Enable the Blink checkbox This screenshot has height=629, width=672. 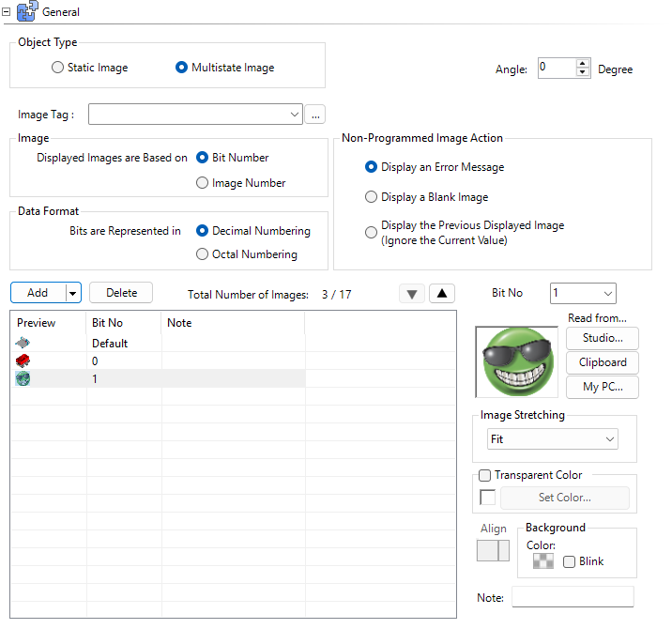click(x=569, y=561)
